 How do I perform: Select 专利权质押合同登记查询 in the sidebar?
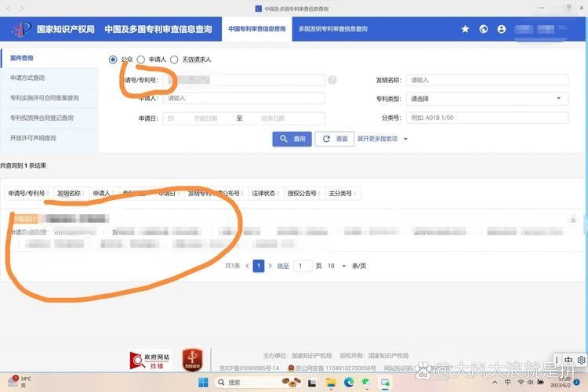49,118
